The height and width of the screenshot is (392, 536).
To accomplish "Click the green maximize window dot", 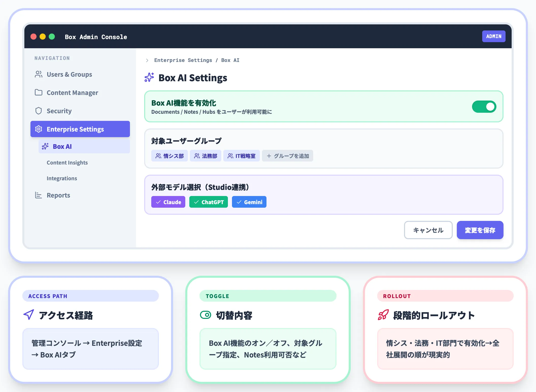I will coord(52,37).
